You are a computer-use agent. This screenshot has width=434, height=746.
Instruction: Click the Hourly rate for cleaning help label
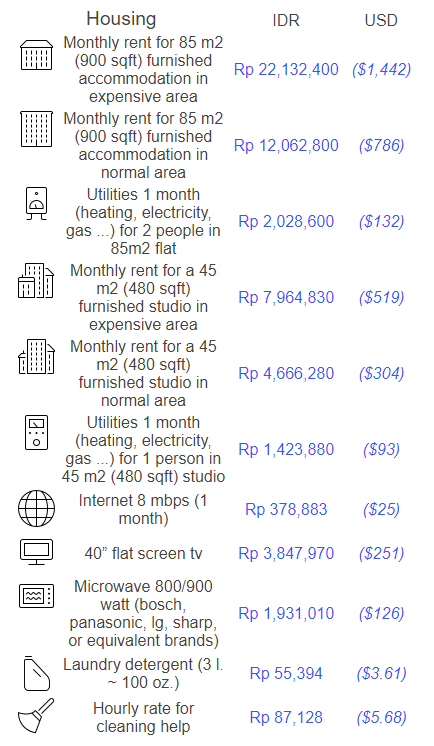point(143,717)
